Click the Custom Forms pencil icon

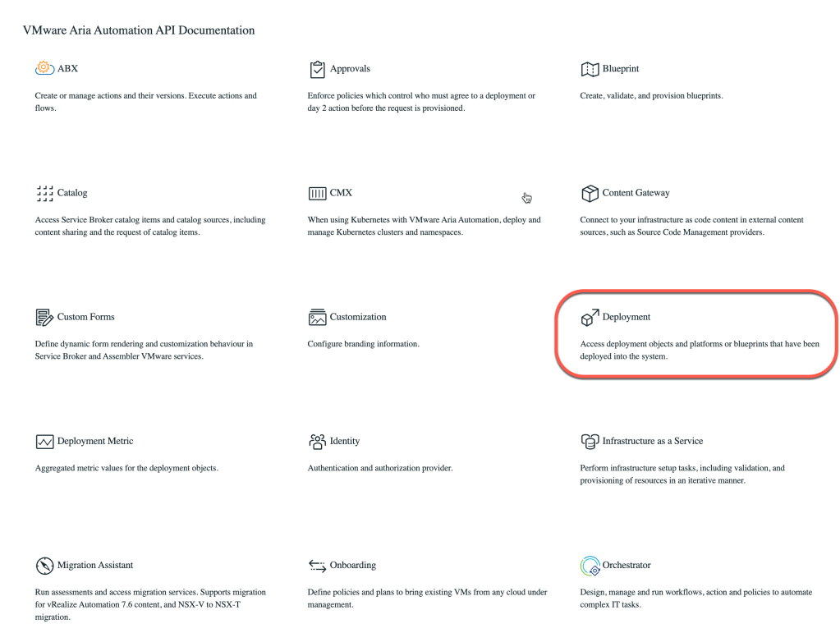43,317
